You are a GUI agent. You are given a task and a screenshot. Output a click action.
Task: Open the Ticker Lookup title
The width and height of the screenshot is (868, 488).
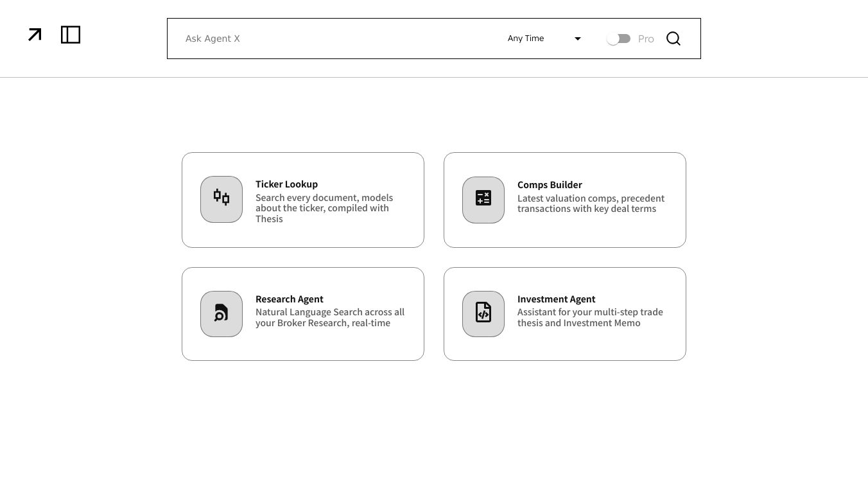(x=286, y=184)
